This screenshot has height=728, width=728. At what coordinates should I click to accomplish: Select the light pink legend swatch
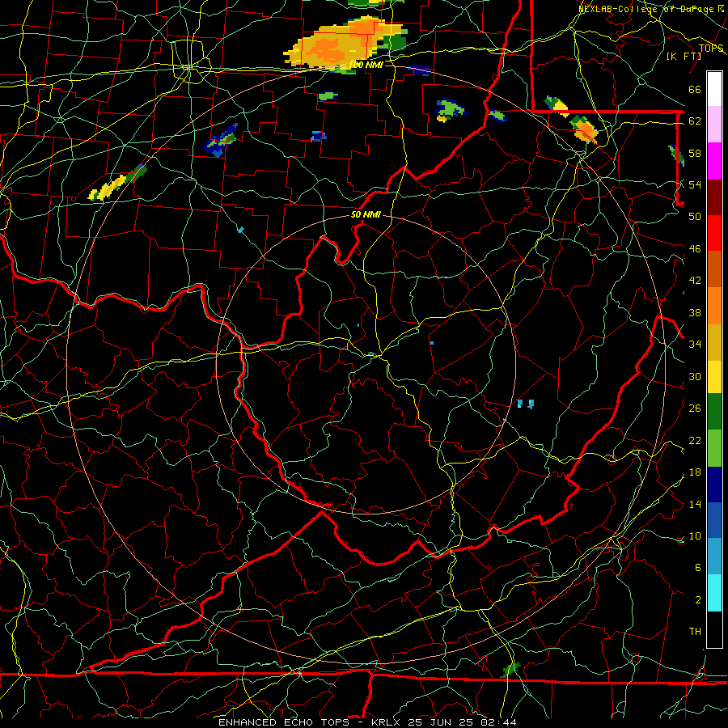coord(714,124)
